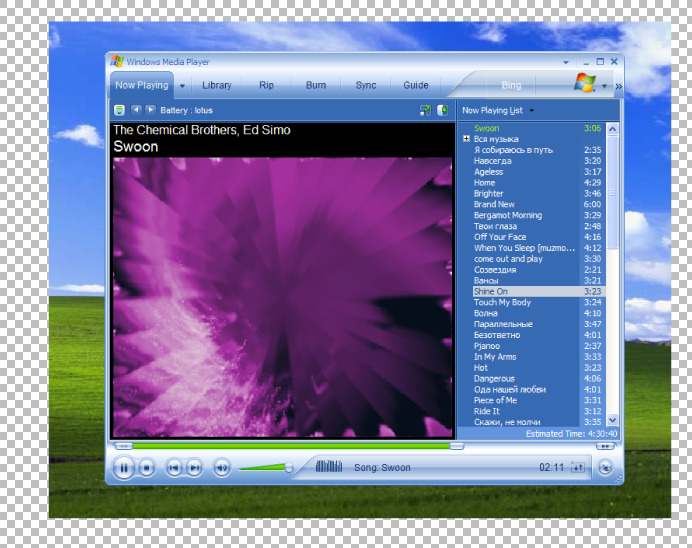Viewport: 692px width, 548px height.
Task: Open the title bar quick access menu arrow
Action: tap(566, 62)
